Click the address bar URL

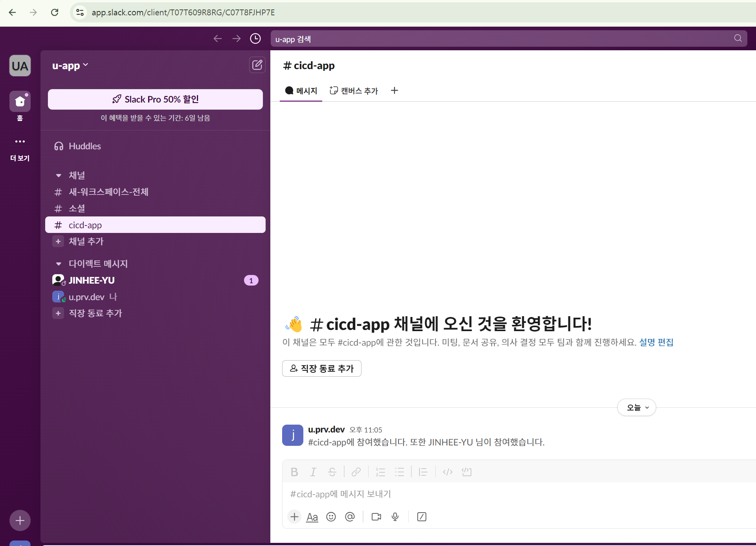pos(183,13)
